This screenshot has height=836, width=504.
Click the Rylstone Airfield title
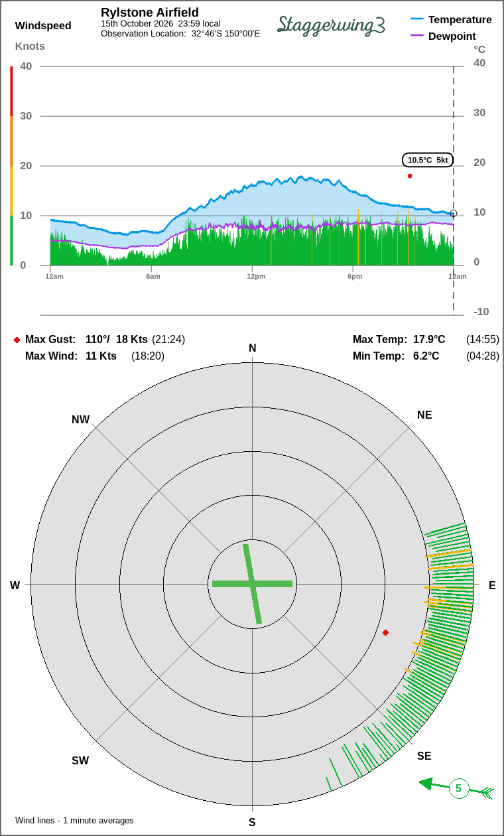click(x=150, y=13)
